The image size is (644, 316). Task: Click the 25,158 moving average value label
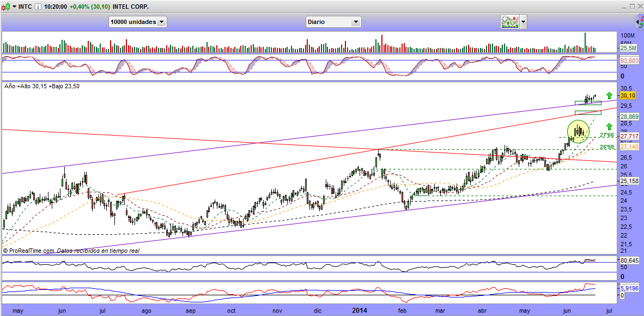coord(629,181)
